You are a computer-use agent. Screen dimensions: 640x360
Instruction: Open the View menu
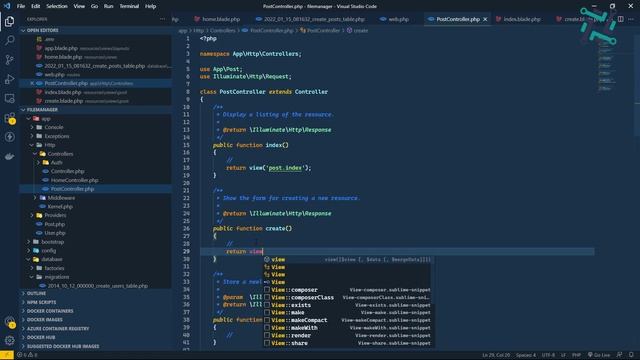point(79,6)
